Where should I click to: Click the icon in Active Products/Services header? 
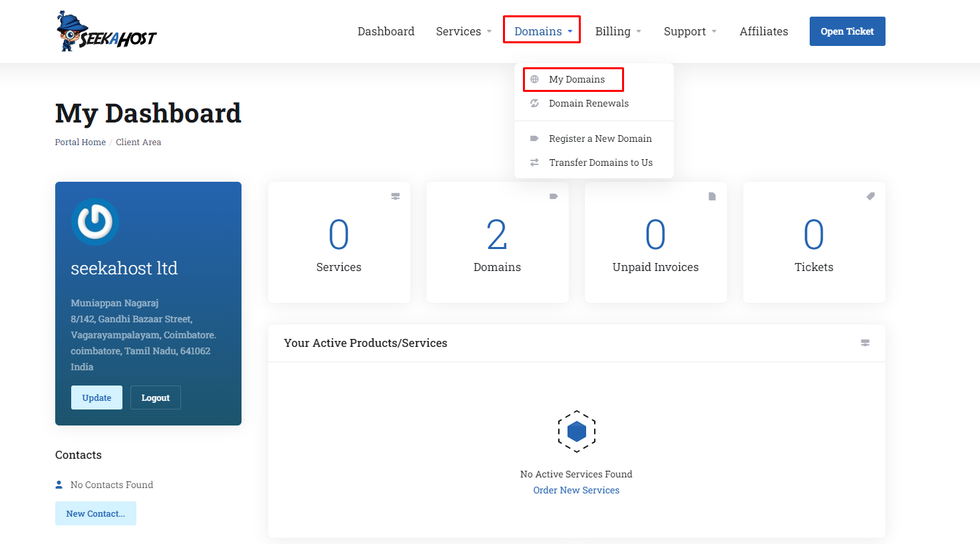[865, 342]
